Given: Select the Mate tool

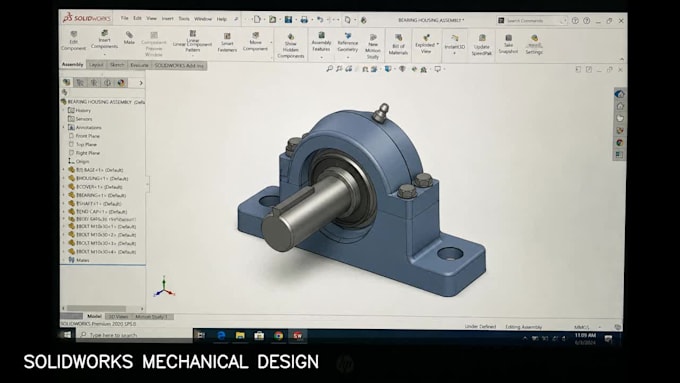Looking at the screenshot, I should click(129, 38).
